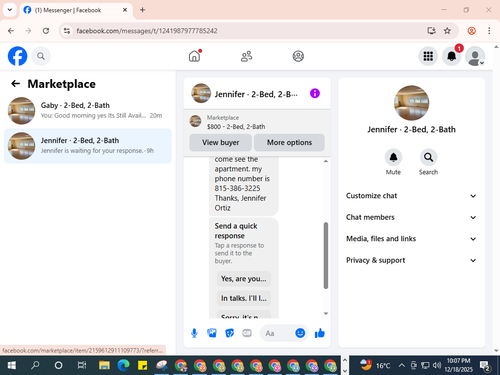Launch Microsoft Edge from taskbar
Image resolution: width=500 pixels, height=375 pixels.
[123, 365]
